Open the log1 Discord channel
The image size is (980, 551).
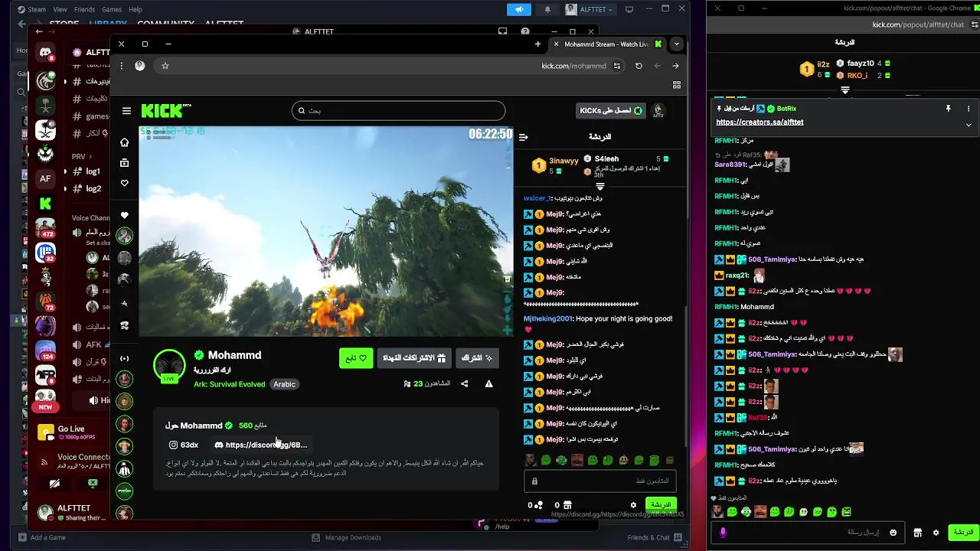[93, 172]
